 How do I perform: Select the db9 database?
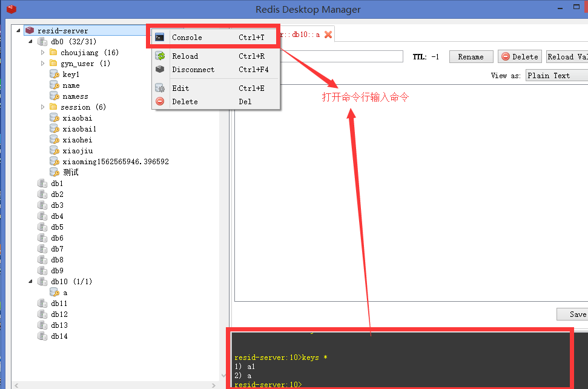click(57, 270)
